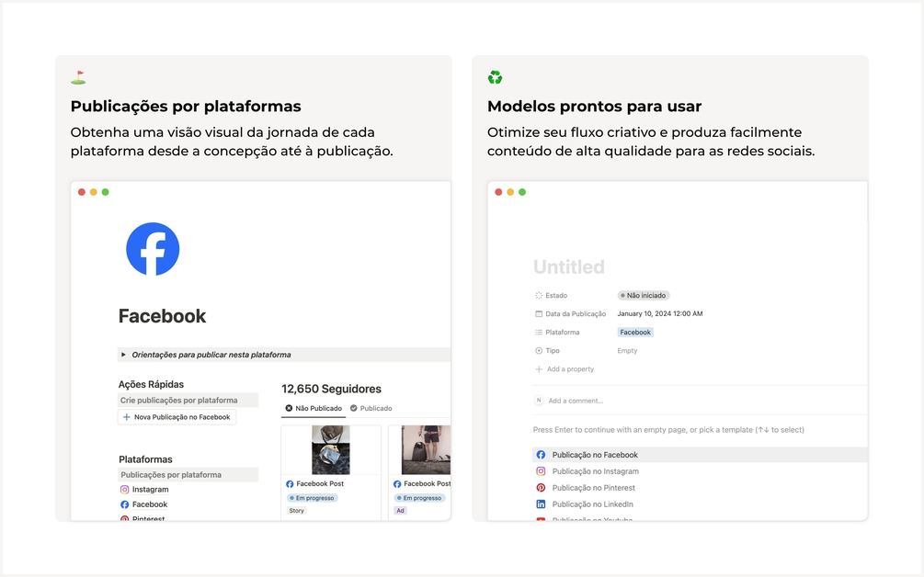Click the Pinterest icon in template list
This screenshot has width=924, height=577.
pos(541,488)
